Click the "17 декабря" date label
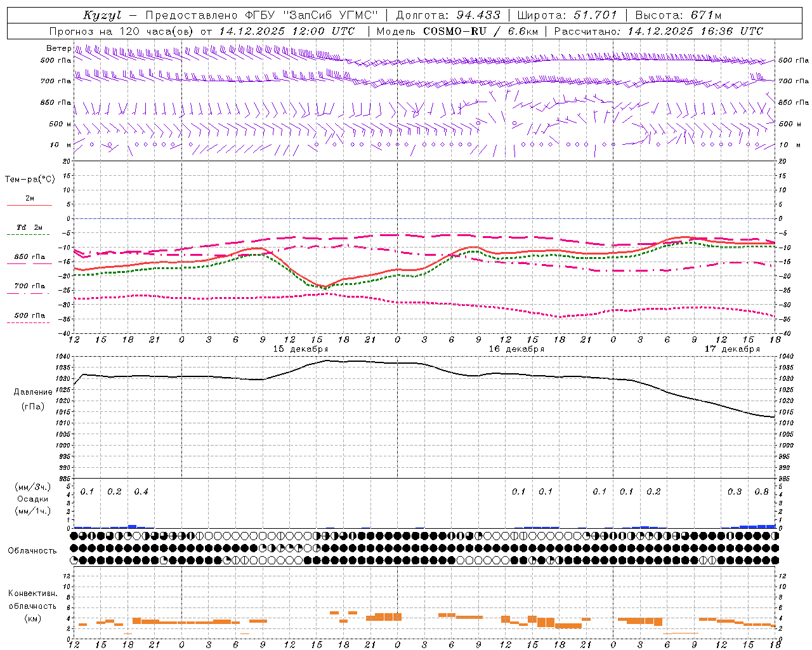Viewport: 812px width, 650px height. (732, 349)
